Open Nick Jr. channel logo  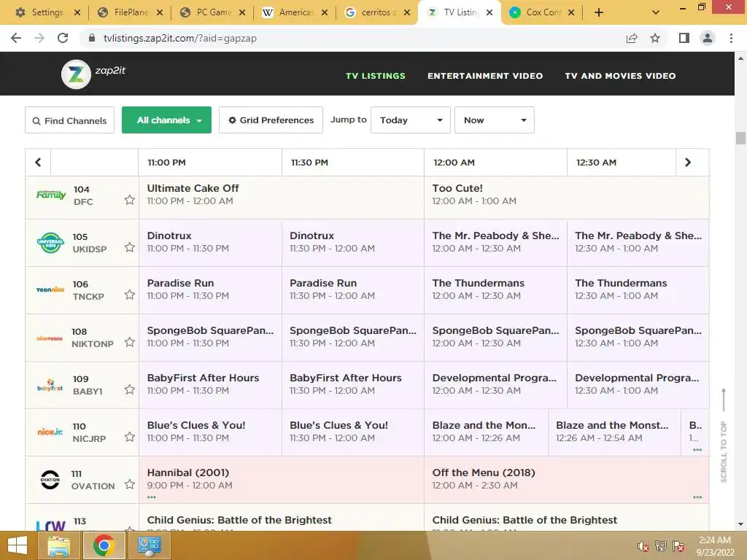click(x=50, y=432)
